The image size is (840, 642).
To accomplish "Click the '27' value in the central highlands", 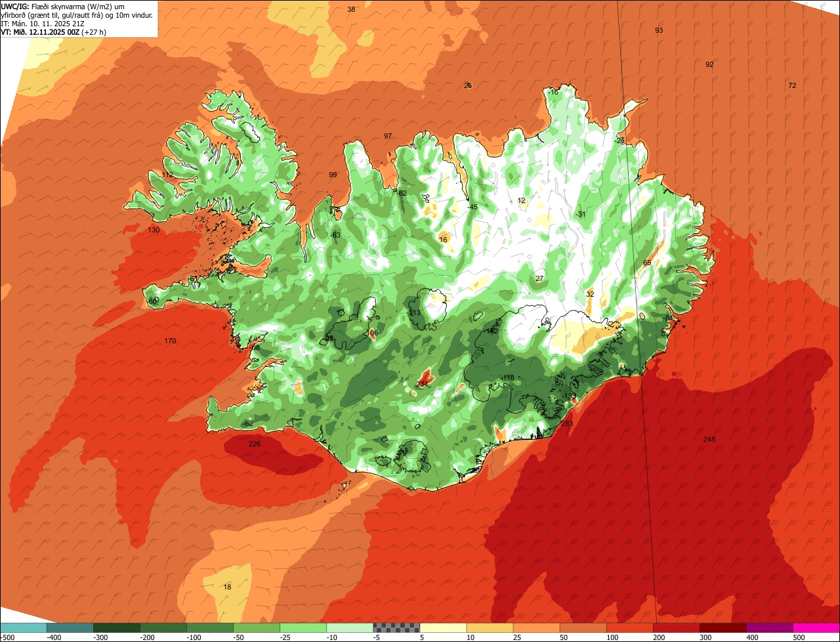I will [x=539, y=278].
